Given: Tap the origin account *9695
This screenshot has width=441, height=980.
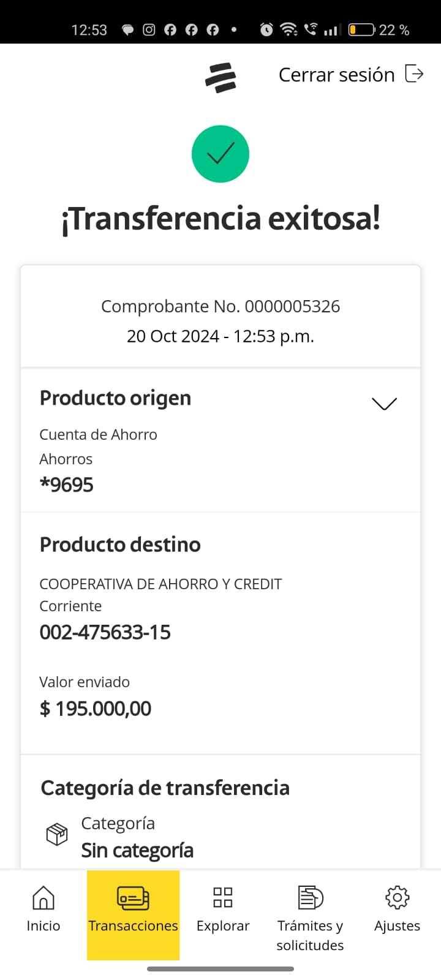Looking at the screenshot, I should tap(66, 484).
